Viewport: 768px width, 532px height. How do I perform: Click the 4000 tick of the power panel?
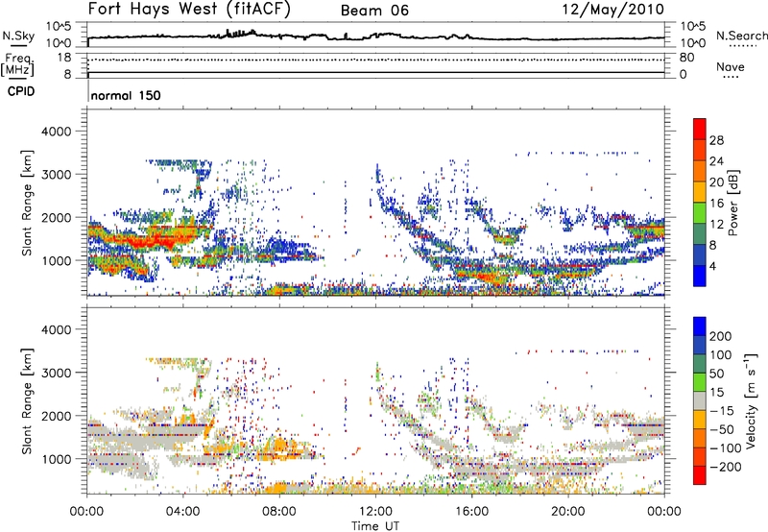pyautogui.click(x=56, y=132)
